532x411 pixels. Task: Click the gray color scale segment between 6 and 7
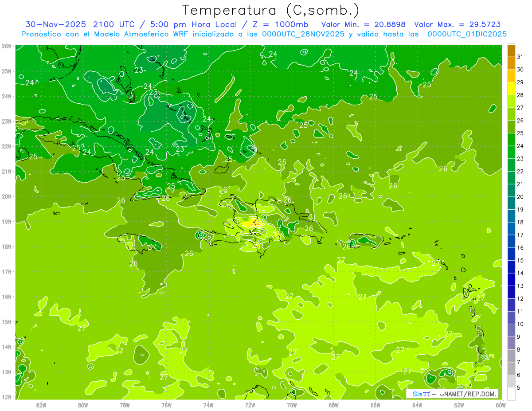tap(511, 368)
